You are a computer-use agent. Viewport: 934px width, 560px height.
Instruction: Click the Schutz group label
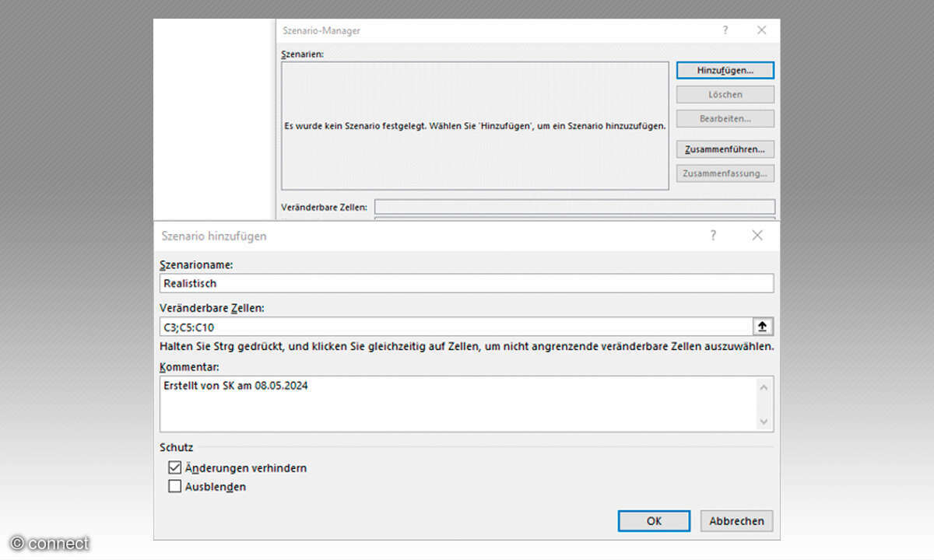pyautogui.click(x=177, y=447)
